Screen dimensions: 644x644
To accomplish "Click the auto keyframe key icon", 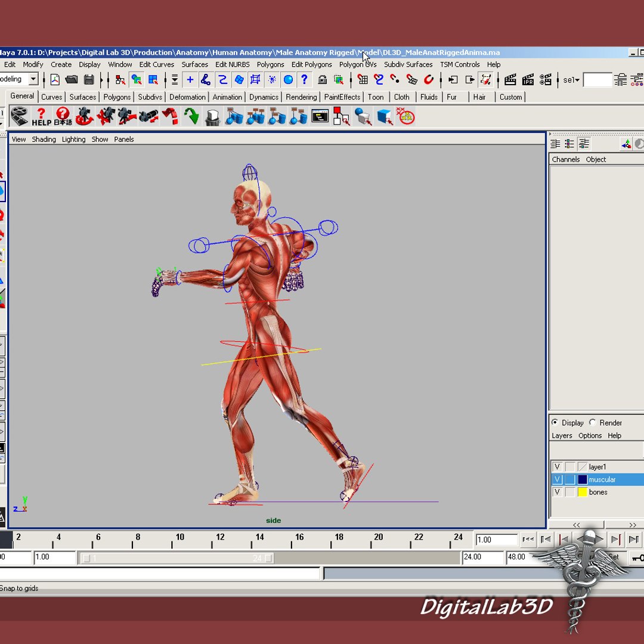I will coord(637,558).
